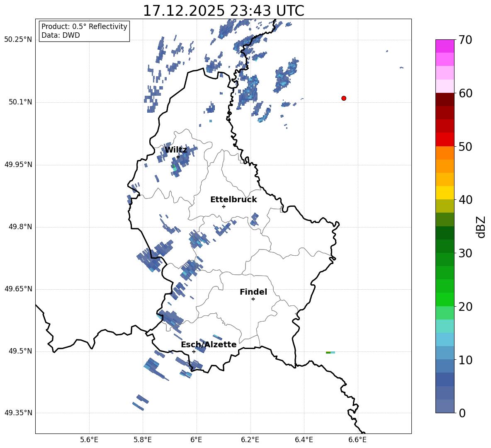This screenshot has height=448, width=491.
Task: Click the green echo pixel near 49.5°N 6.5°E
Action: pos(328,353)
